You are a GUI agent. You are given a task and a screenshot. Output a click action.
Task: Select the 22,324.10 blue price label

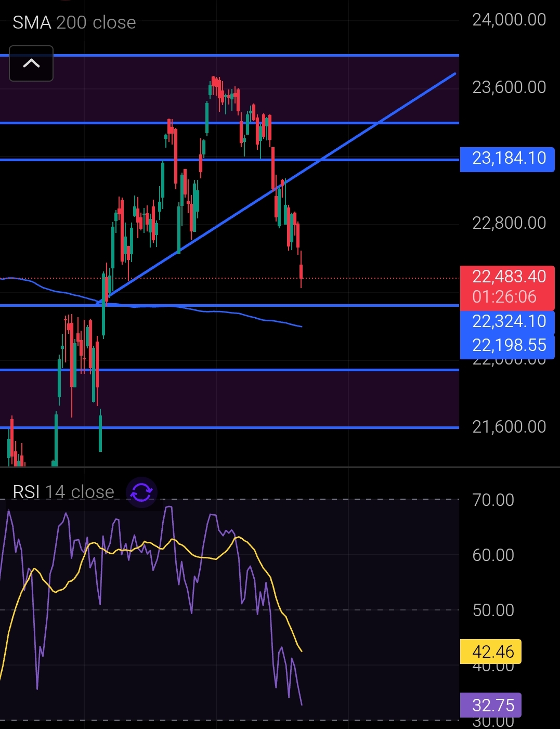pyautogui.click(x=507, y=321)
